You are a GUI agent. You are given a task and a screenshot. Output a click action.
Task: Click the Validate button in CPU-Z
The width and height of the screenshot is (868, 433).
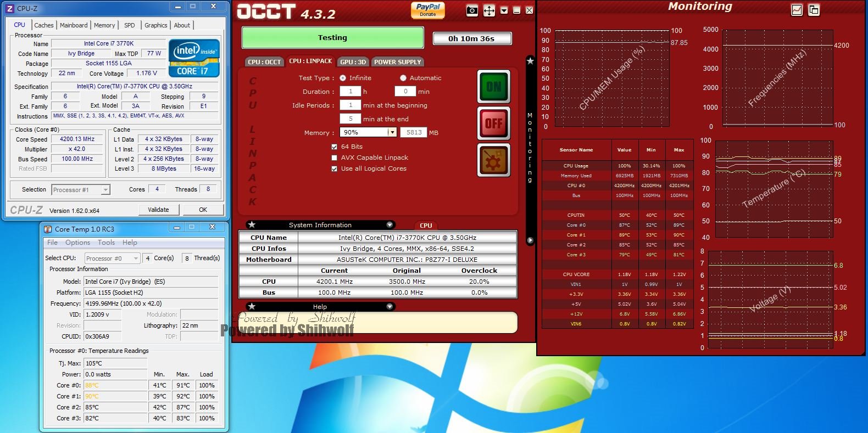tap(158, 210)
